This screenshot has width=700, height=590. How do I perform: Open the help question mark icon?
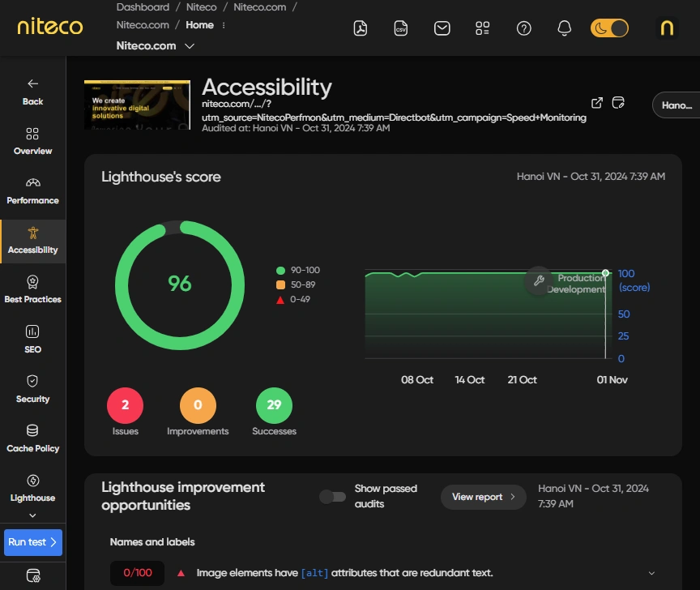523,28
